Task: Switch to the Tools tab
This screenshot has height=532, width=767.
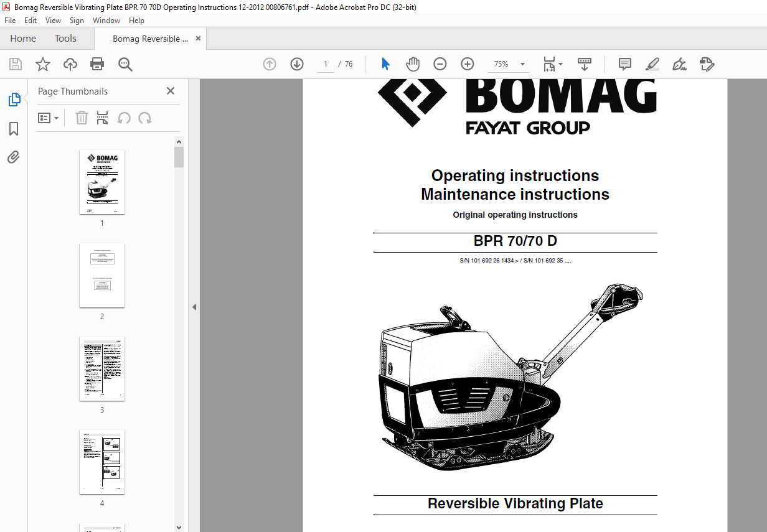Action: (x=65, y=39)
